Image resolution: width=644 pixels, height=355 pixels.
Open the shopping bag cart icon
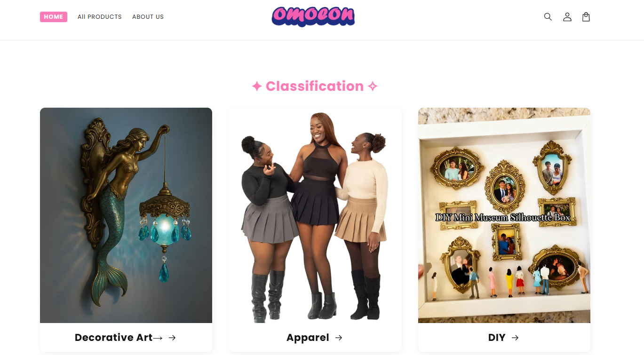click(586, 17)
